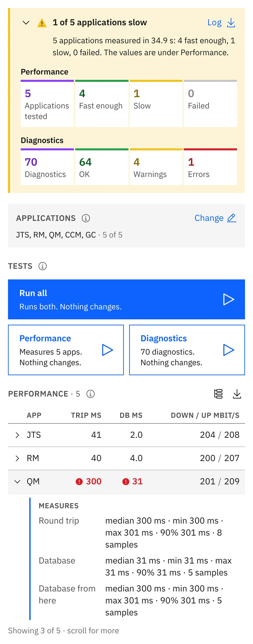Collapse the '1 of 5 applications slow' notice
The height and width of the screenshot is (644, 253).
pos(26,23)
